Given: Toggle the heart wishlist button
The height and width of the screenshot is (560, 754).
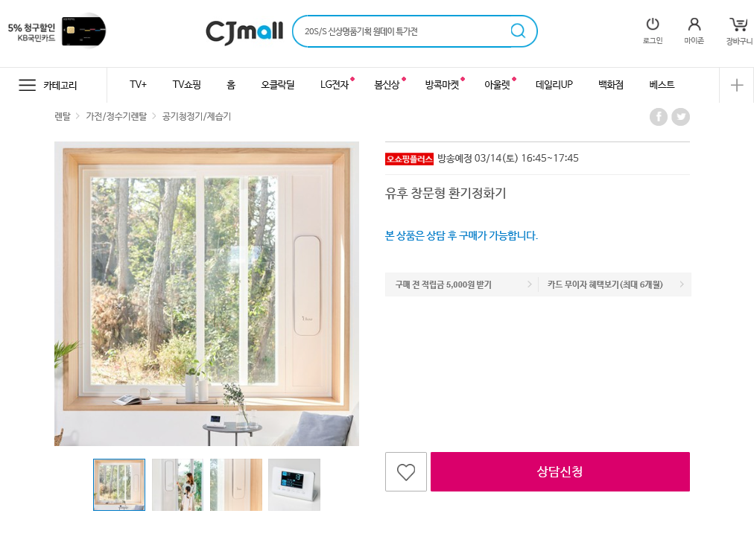Looking at the screenshot, I should [x=406, y=471].
